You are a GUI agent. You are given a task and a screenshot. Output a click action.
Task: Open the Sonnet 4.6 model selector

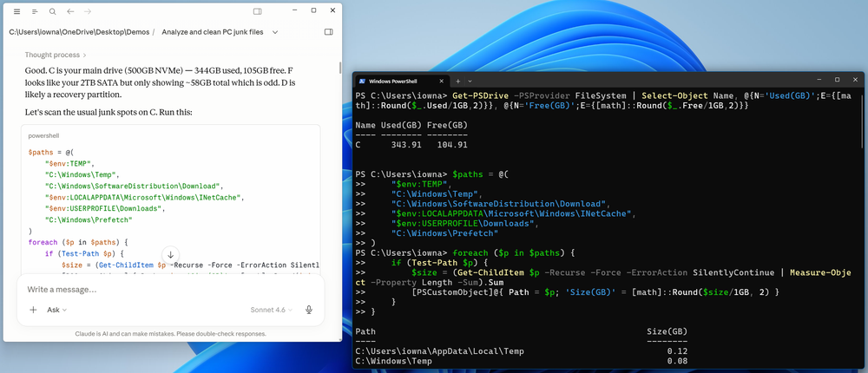(x=271, y=310)
